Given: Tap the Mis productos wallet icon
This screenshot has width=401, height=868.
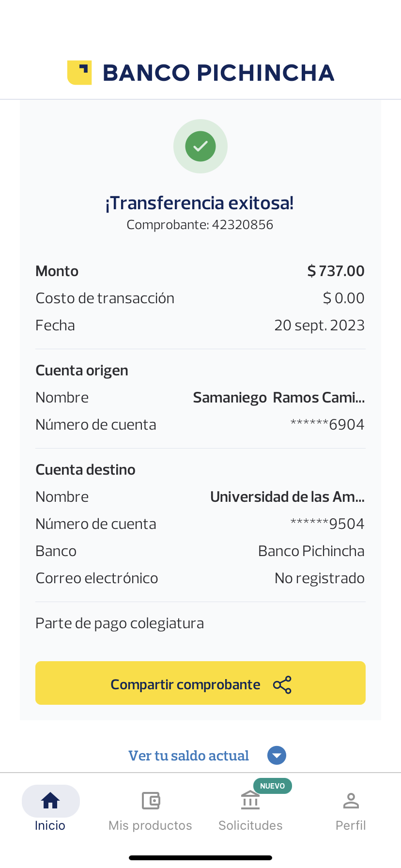Looking at the screenshot, I should 151,801.
